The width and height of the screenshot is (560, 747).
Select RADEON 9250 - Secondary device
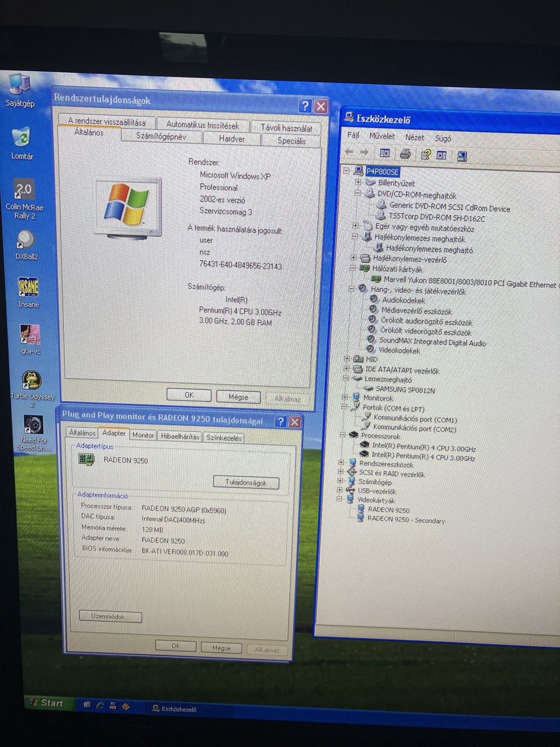click(x=406, y=520)
